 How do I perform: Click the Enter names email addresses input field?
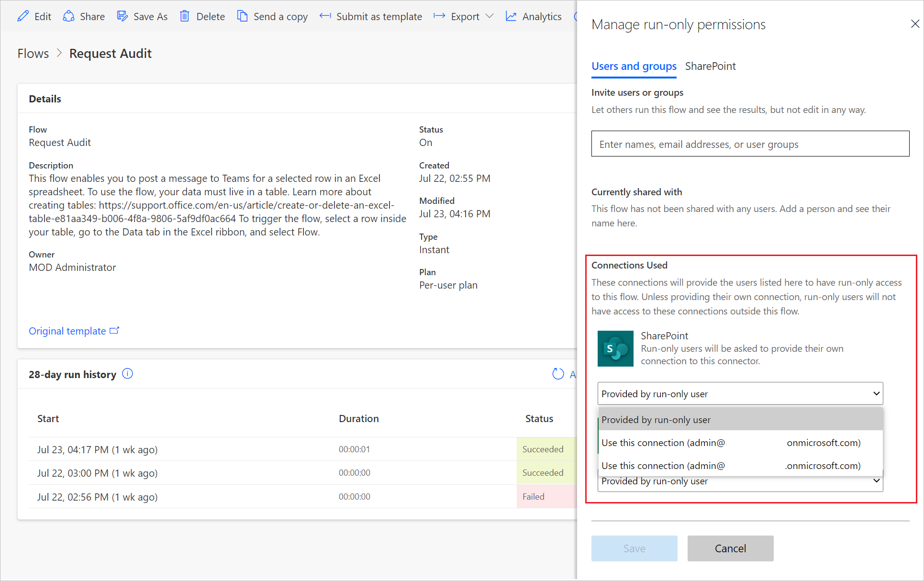pos(751,143)
